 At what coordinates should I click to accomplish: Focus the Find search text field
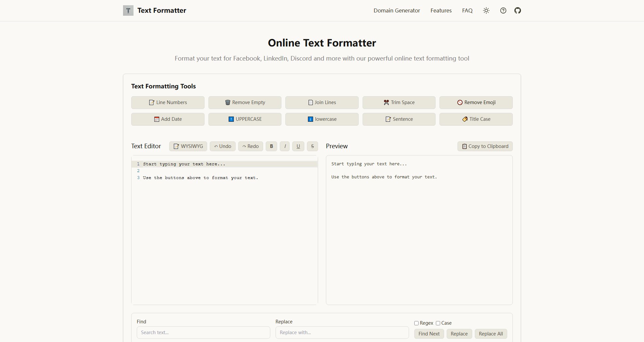click(203, 333)
